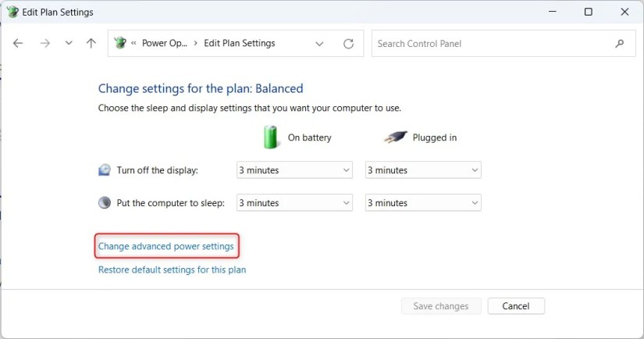
Task: Open Change advanced power settings link
Action: pyautogui.click(x=166, y=246)
